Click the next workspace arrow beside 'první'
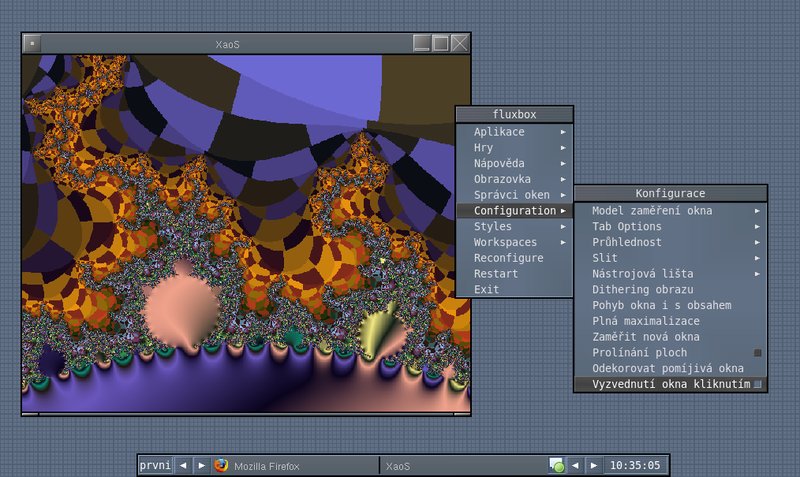800x477 pixels. click(x=201, y=466)
